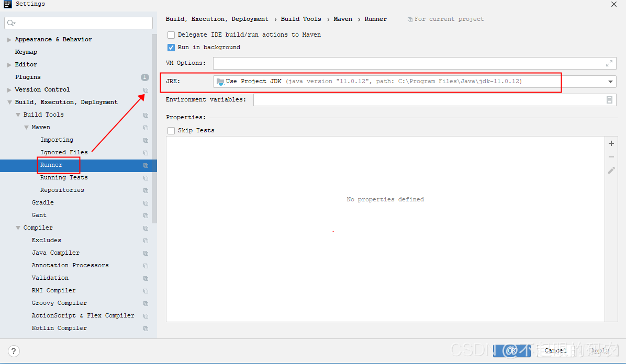Screen dimensions: 626x364
Task: Click project-level icon beside Version Control
Action: coord(146,90)
